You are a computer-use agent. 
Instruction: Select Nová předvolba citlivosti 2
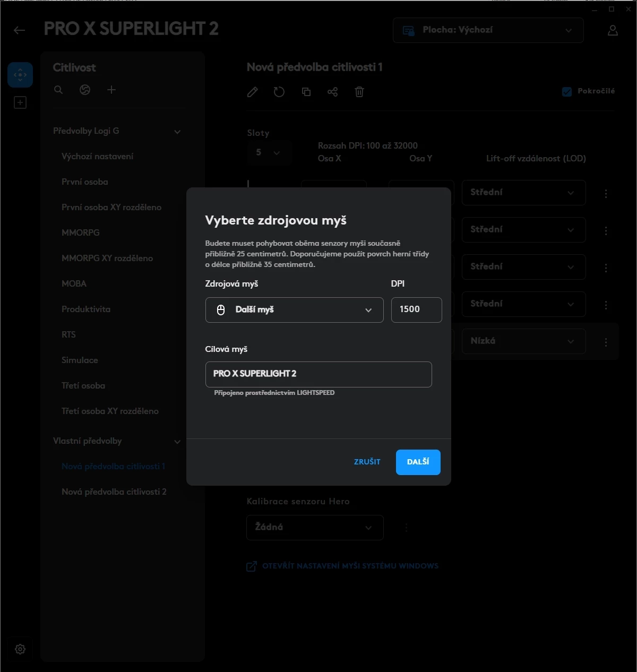114,492
